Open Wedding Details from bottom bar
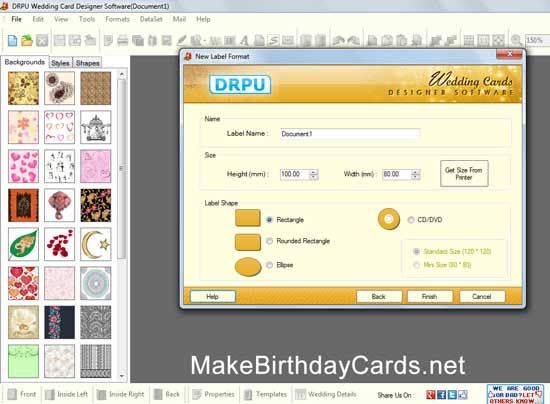The width and height of the screenshot is (550, 404). coord(326,394)
